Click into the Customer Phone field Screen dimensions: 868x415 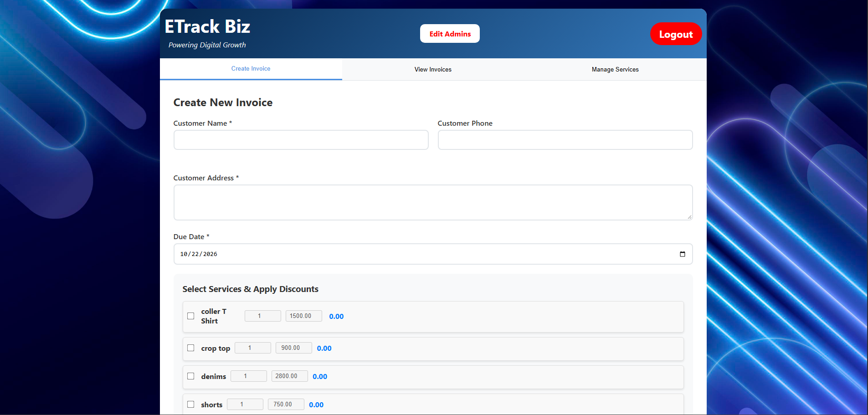click(565, 140)
